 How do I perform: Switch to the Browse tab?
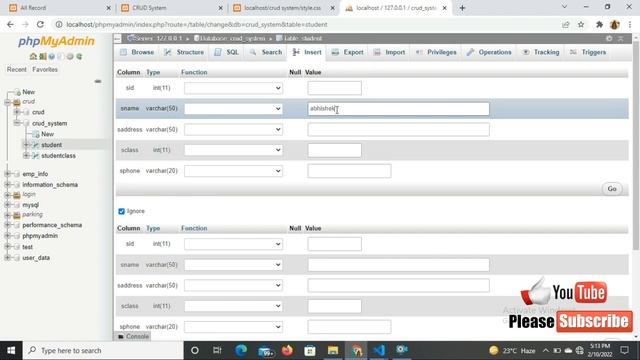[x=137, y=52]
